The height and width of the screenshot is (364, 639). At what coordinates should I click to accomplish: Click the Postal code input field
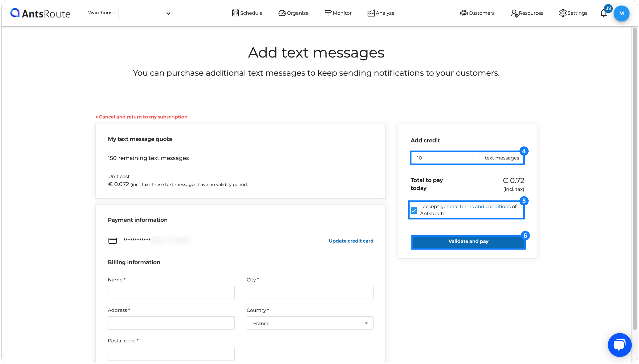pos(171,353)
